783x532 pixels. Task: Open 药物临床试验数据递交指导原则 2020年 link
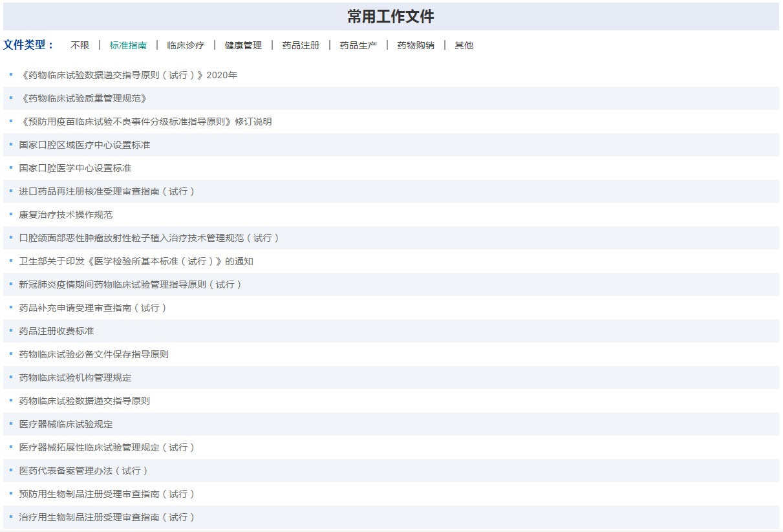129,75
